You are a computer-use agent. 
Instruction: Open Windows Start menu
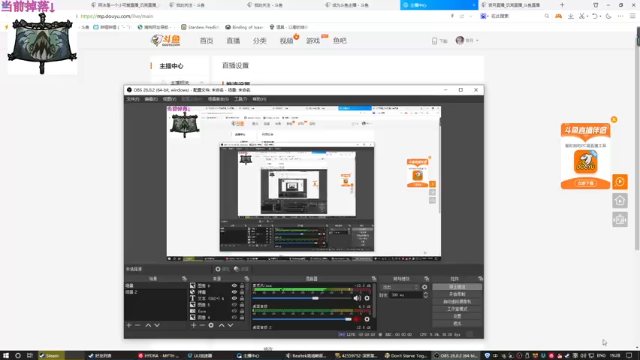(x=6, y=356)
